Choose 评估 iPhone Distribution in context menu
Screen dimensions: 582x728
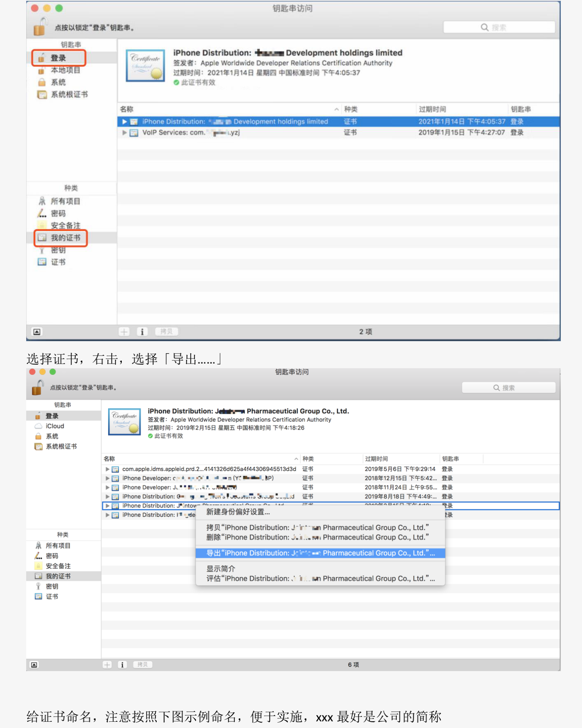[x=320, y=578]
